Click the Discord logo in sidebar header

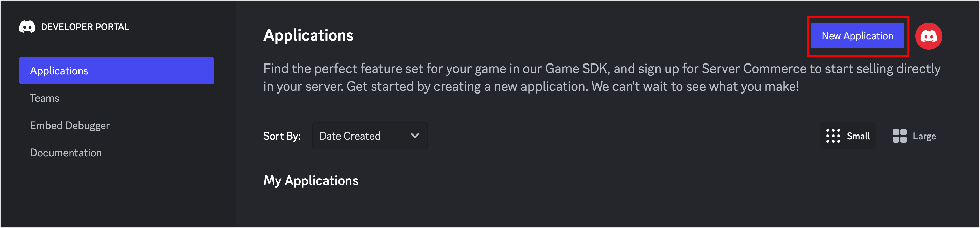(27, 27)
